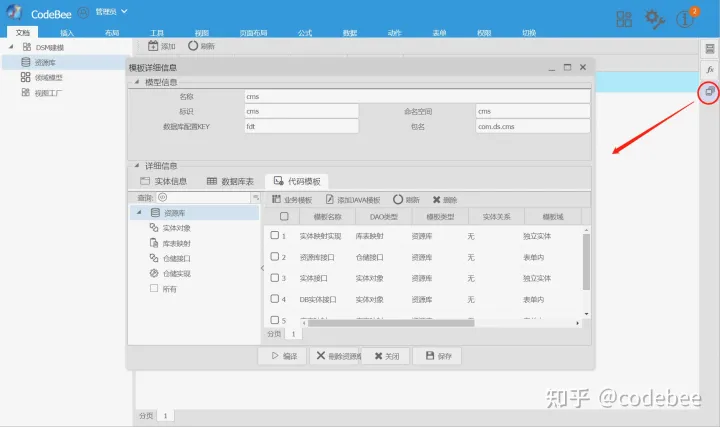Image resolution: width=720 pixels, height=427 pixels.
Task: Click the search target icon in 查询 field
Action: tap(162, 197)
